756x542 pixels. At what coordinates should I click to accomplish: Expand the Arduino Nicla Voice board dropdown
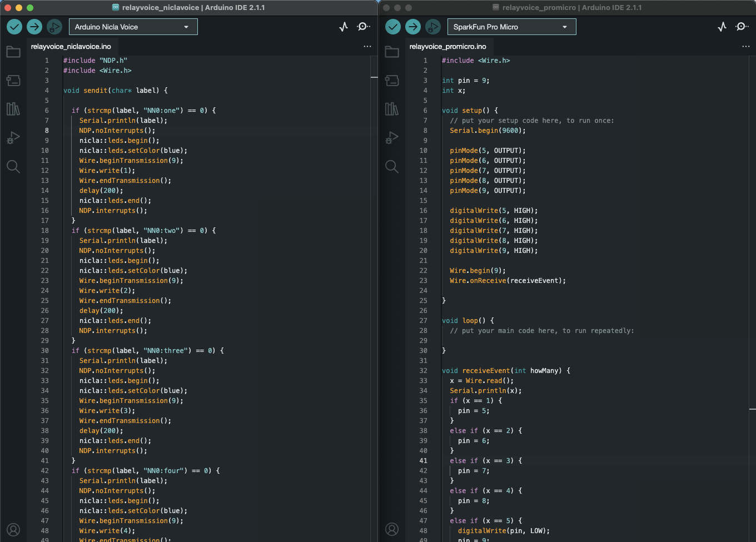[x=133, y=27]
